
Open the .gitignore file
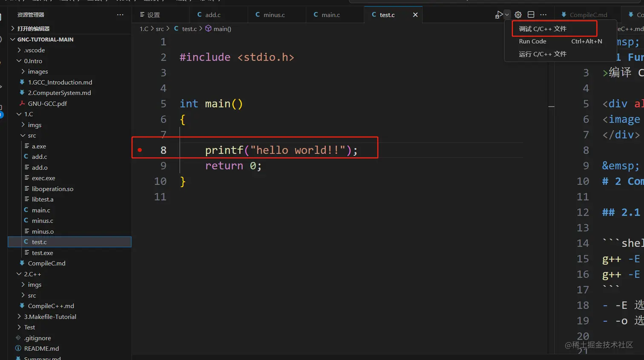tap(70, 338)
